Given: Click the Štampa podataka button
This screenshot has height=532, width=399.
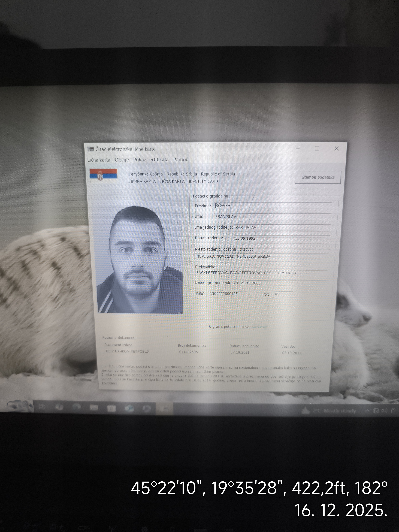Looking at the screenshot, I should click(x=318, y=177).
